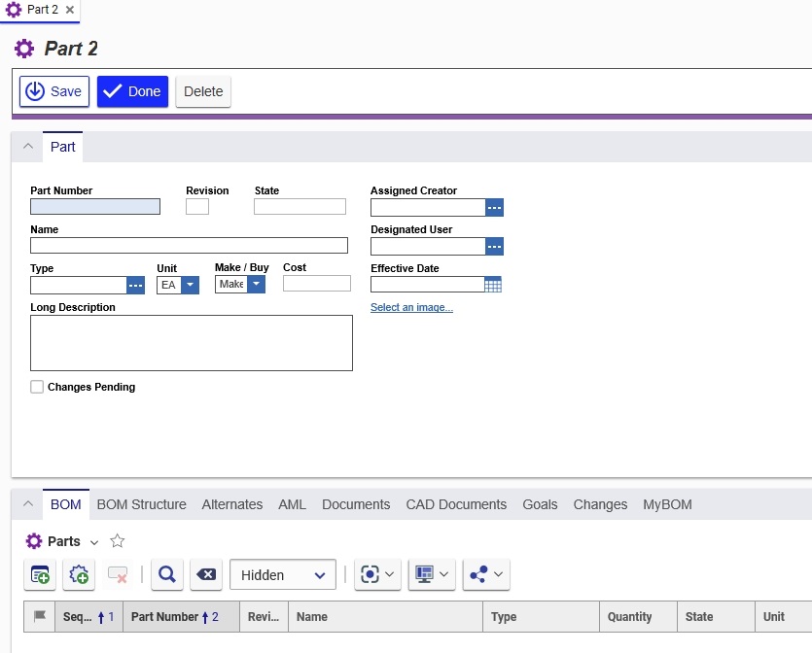Click the purple gear icon beside Part 2 title

[x=24, y=49]
